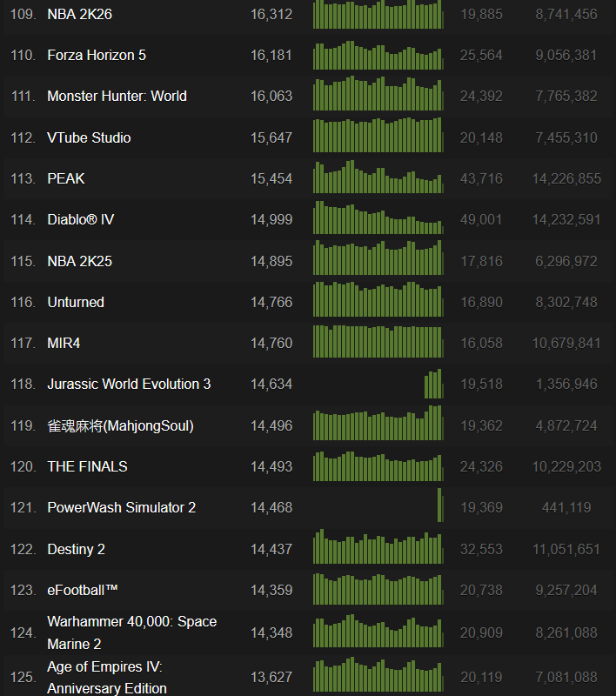Click the VTube Studio bar chart
Image resolution: width=616 pixels, height=696 pixels.
(x=378, y=135)
